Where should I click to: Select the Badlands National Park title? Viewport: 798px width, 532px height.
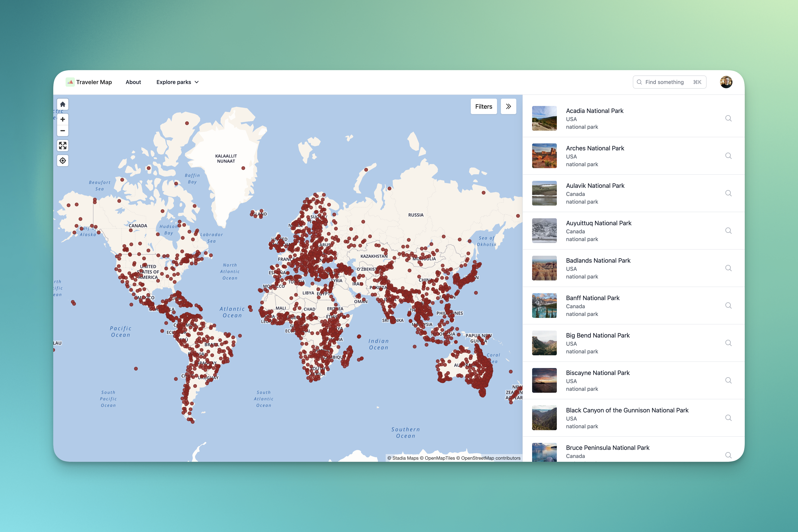click(x=598, y=261)
